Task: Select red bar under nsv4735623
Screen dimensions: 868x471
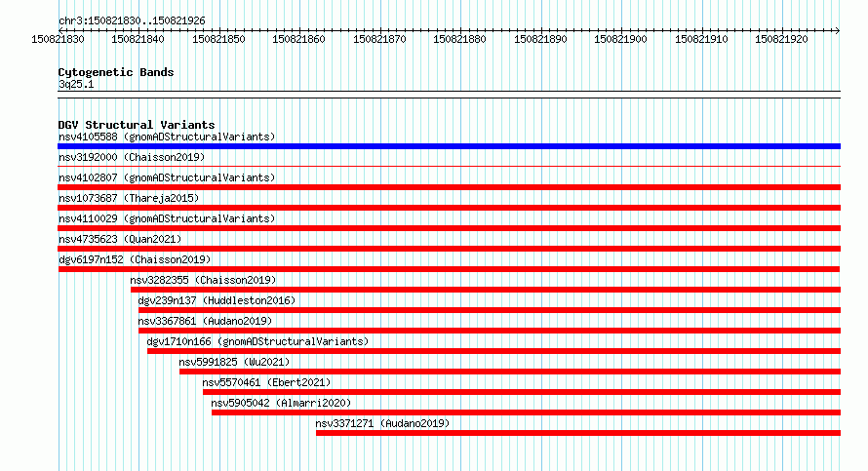Action: tap(449, 249)
